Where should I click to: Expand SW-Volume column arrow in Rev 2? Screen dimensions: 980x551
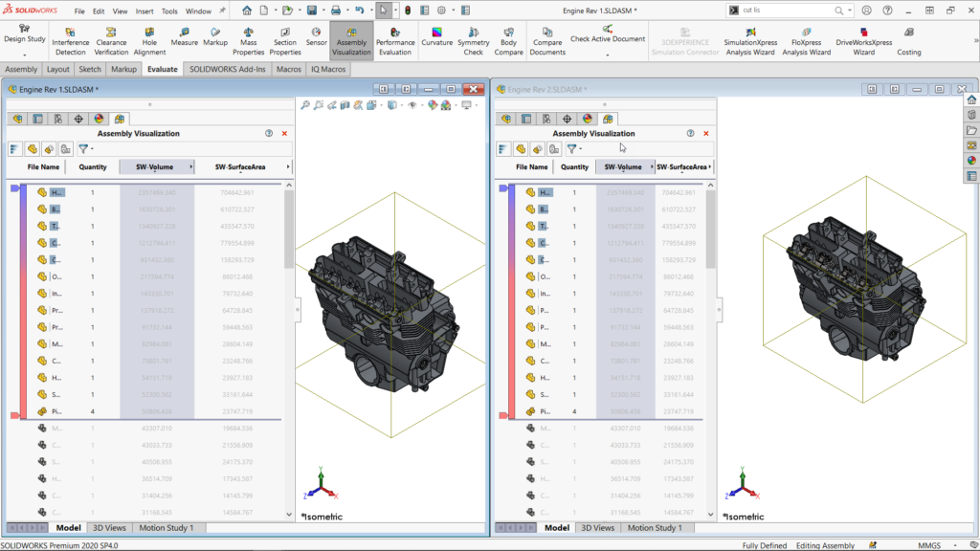(651, 166)
